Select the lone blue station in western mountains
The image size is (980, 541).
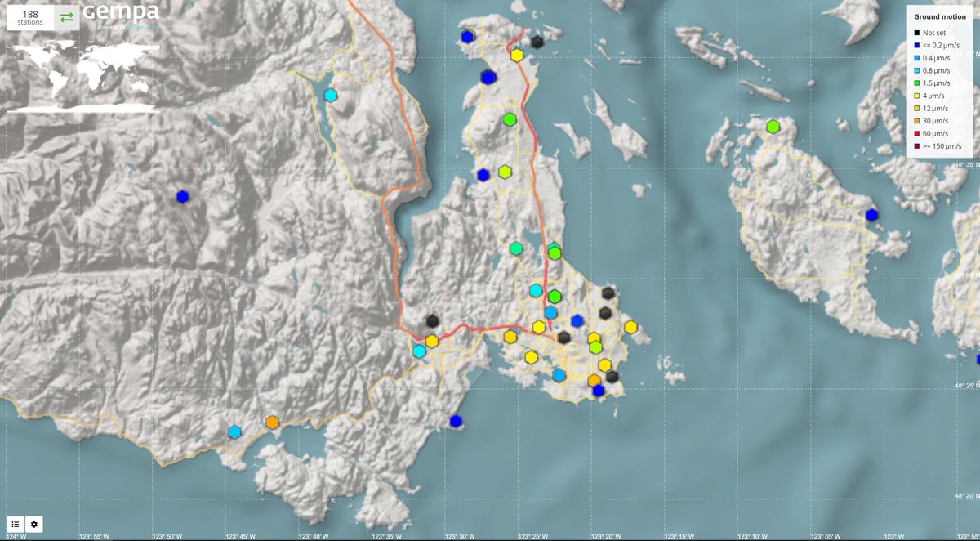182,196
